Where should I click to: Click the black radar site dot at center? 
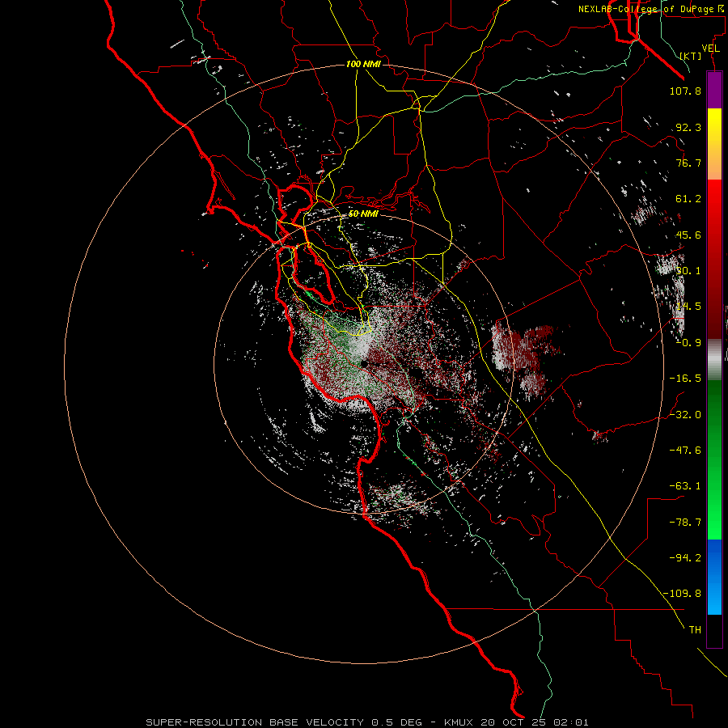coord(364,365)
